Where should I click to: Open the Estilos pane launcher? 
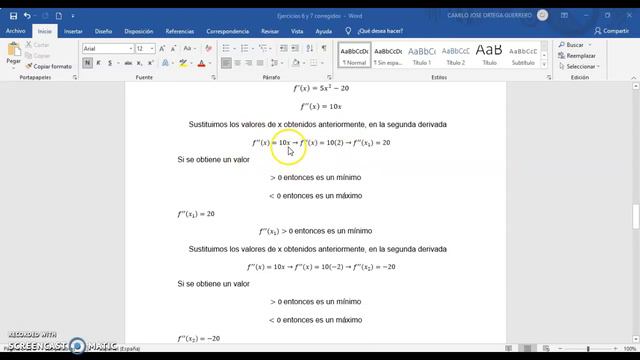point(549,77)
